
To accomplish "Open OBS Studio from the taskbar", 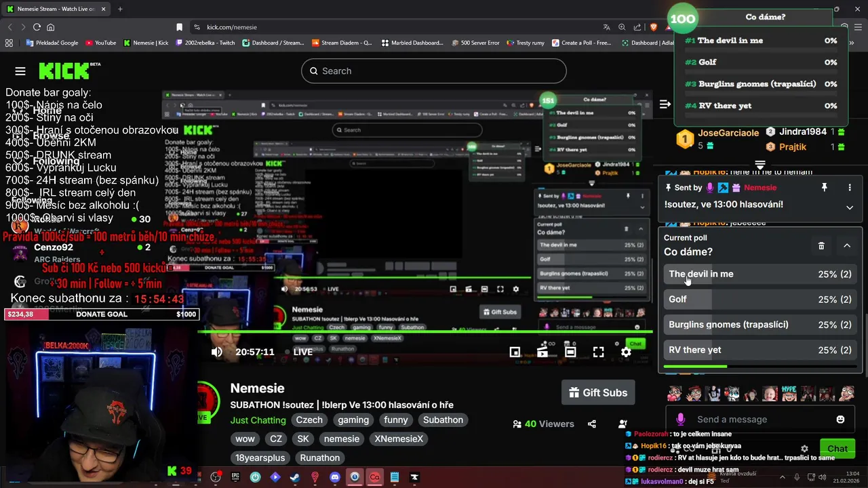I will click(x=216, y=477).
